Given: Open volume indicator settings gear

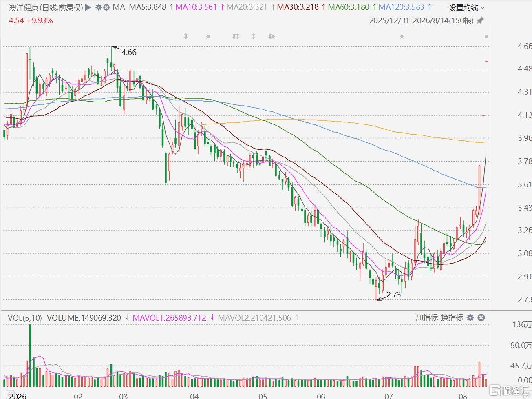Looking at the screenshot, I should (x=470, y=317).
